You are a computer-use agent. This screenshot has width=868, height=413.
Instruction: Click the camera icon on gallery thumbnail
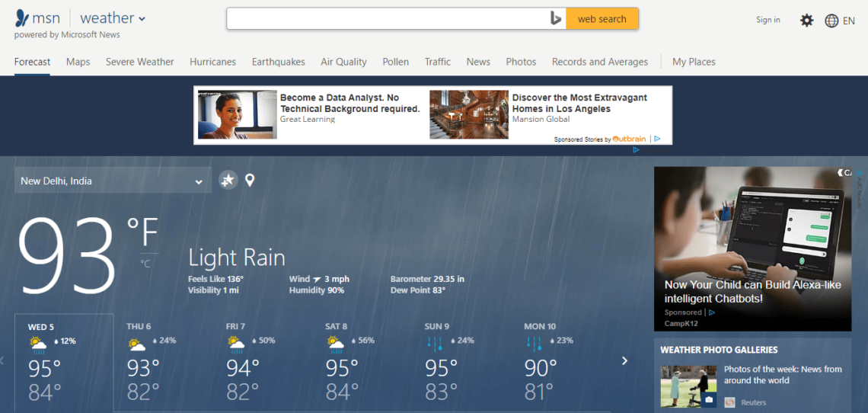tap(709, 399)
